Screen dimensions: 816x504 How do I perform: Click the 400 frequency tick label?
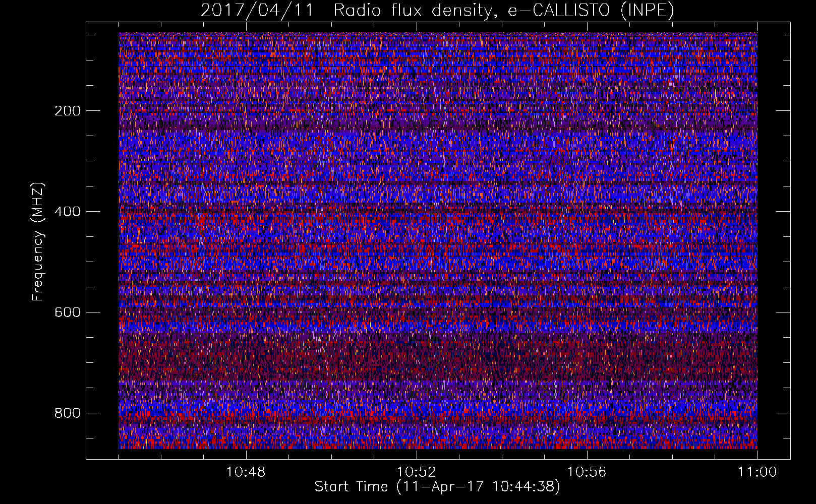coord(67,212)
